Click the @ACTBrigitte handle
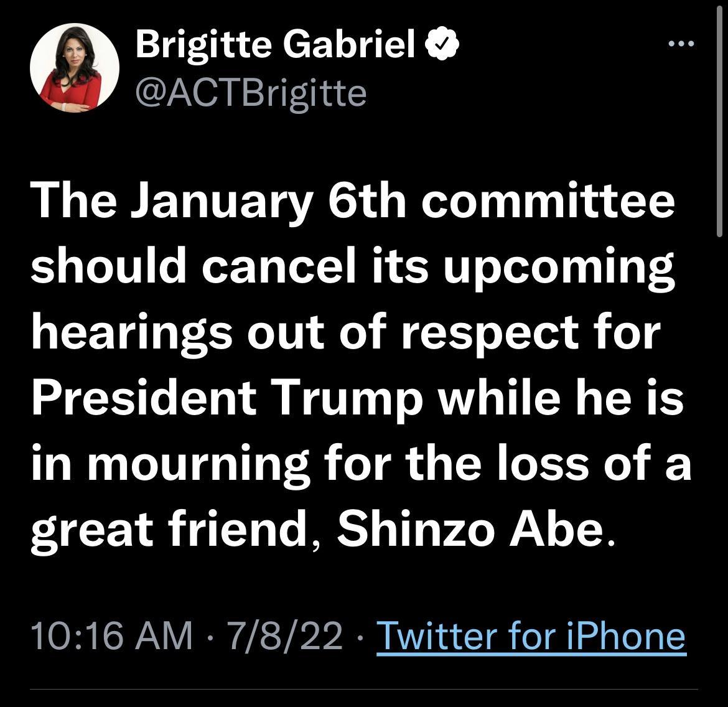Screen dimensions: 728x707 (249, 92)
